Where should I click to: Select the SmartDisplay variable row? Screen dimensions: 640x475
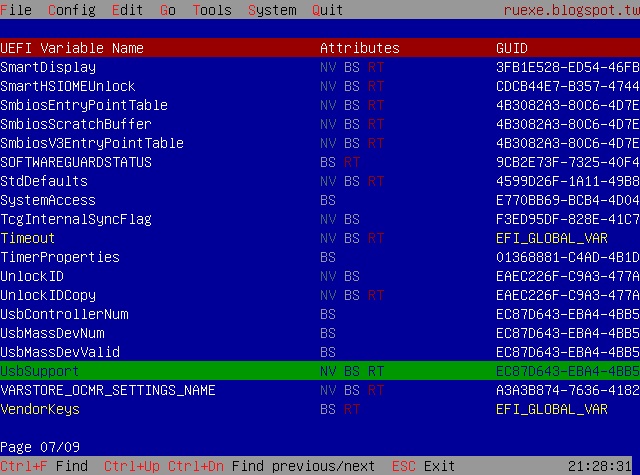320,67
